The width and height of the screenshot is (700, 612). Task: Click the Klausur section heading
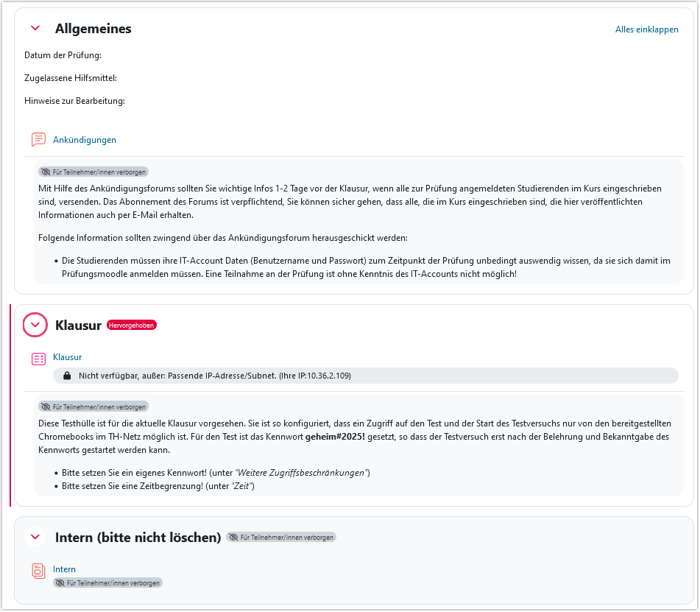[78, 326]
